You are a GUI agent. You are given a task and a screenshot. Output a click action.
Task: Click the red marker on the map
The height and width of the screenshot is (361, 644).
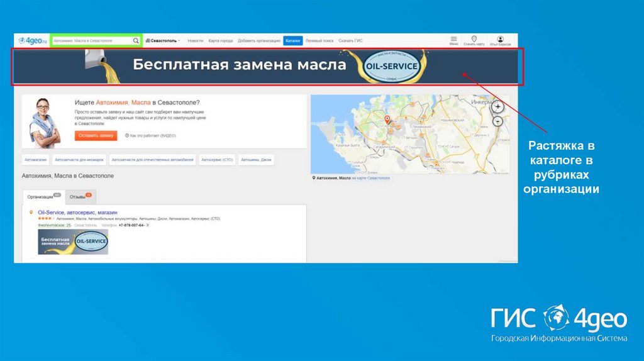[387, 119]
